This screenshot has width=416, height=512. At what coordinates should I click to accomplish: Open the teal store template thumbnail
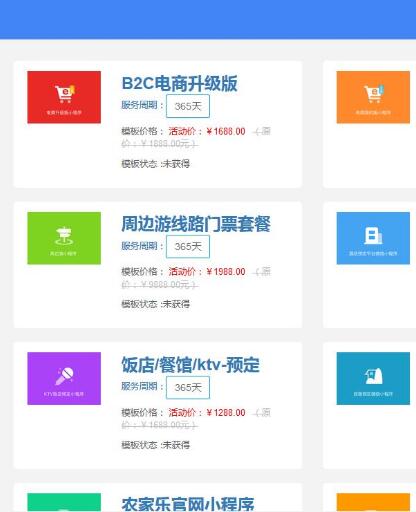[x=373, y=378]
